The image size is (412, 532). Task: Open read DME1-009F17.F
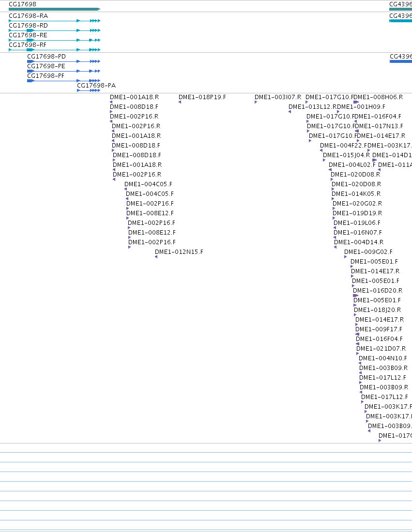pos(379,329)
